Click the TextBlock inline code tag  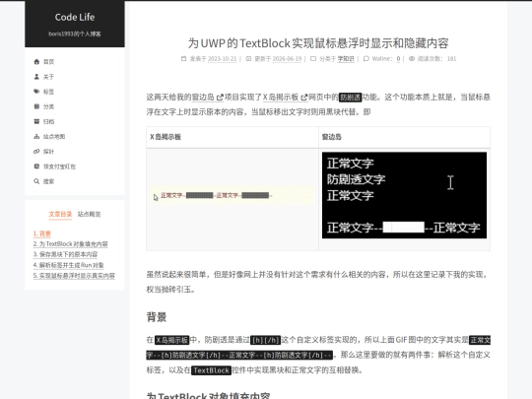(211, 370)
